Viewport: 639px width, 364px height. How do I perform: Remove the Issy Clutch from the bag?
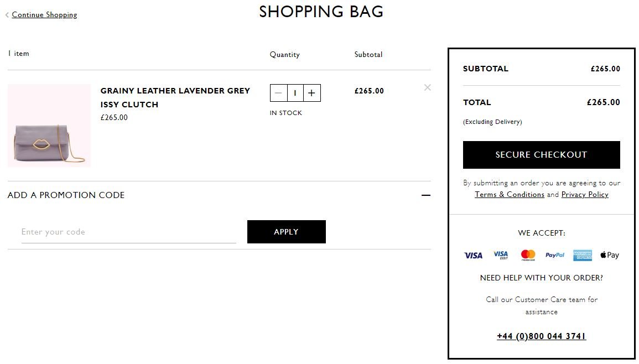pyautogui.click(x=427, y=87)
